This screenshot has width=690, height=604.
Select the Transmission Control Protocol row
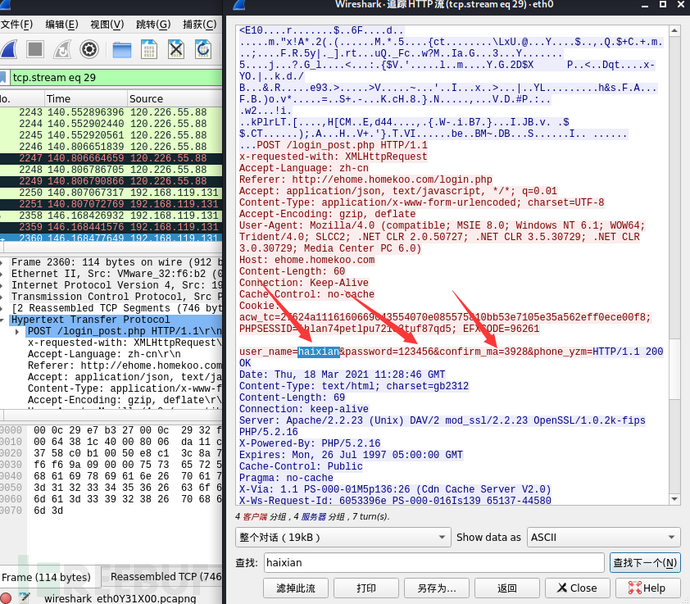point(111,297)
